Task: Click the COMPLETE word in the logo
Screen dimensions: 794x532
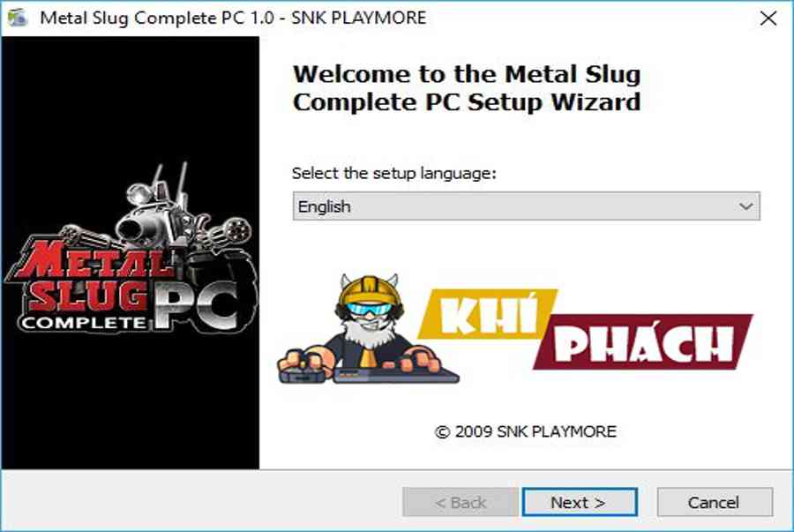Action: pyautogui.click(x=83, y=323)
